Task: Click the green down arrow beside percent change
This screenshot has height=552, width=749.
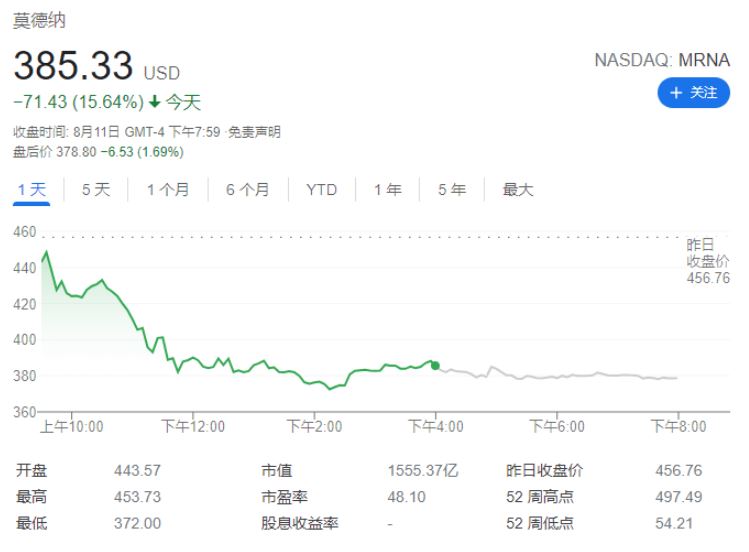Action: point(155,102)
